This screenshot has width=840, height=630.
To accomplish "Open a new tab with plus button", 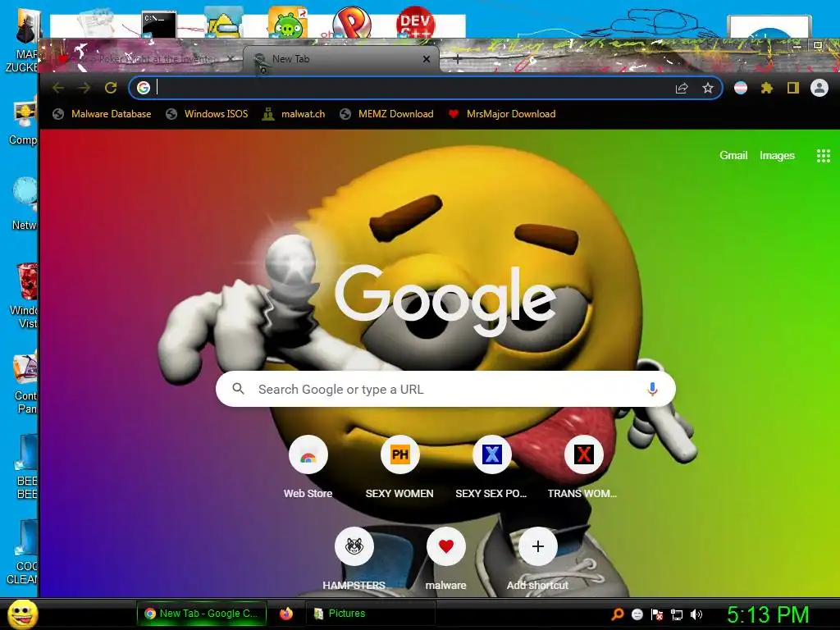I will (457, 59).
